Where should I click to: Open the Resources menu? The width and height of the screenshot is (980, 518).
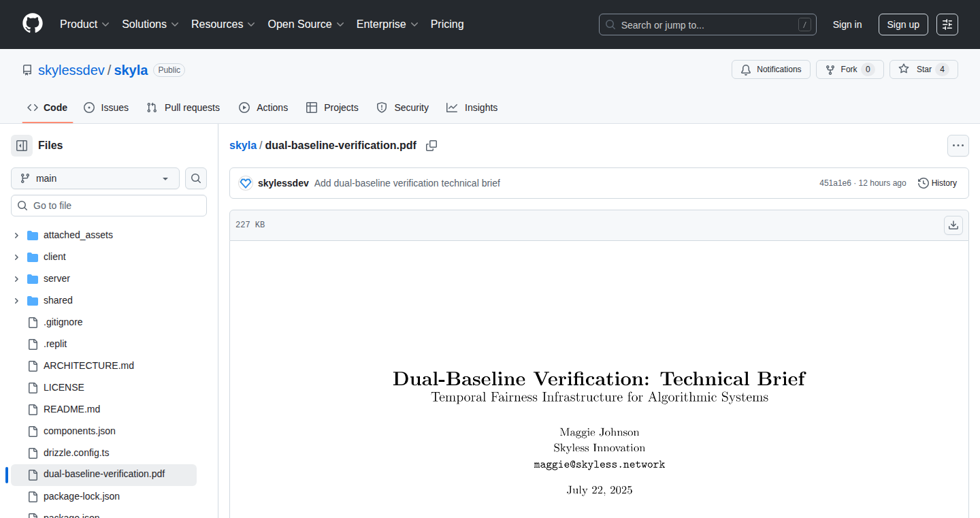click(223, 25)
